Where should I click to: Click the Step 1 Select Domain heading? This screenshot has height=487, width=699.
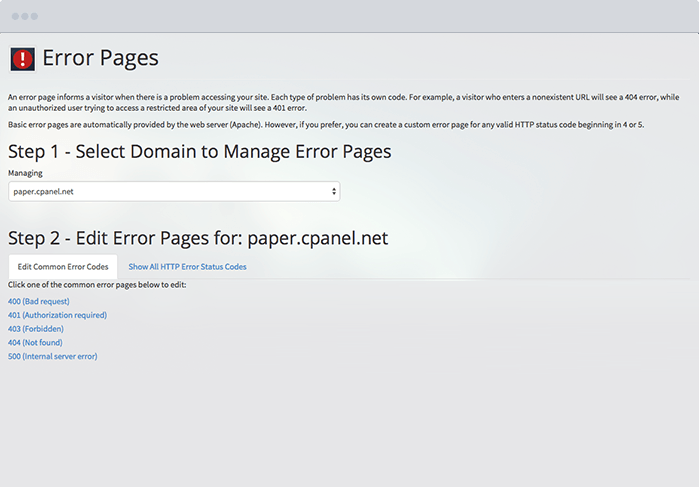pos(199,152)
